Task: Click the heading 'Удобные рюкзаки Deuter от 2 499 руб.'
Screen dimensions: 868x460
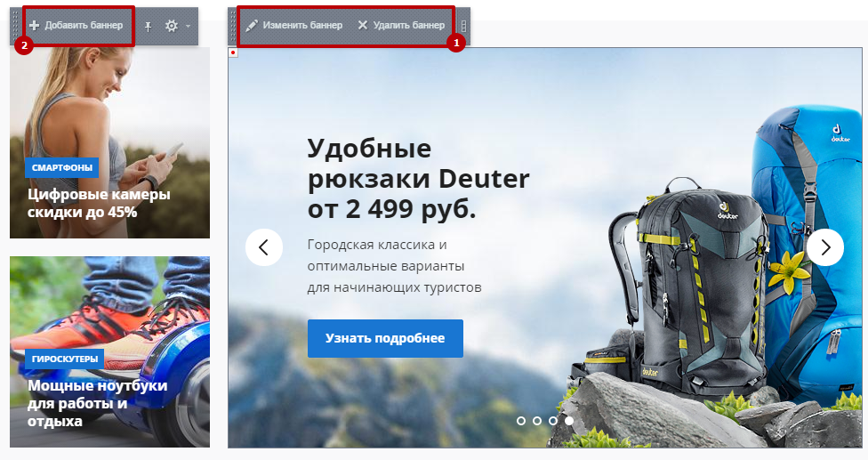Action: (418, 179)
